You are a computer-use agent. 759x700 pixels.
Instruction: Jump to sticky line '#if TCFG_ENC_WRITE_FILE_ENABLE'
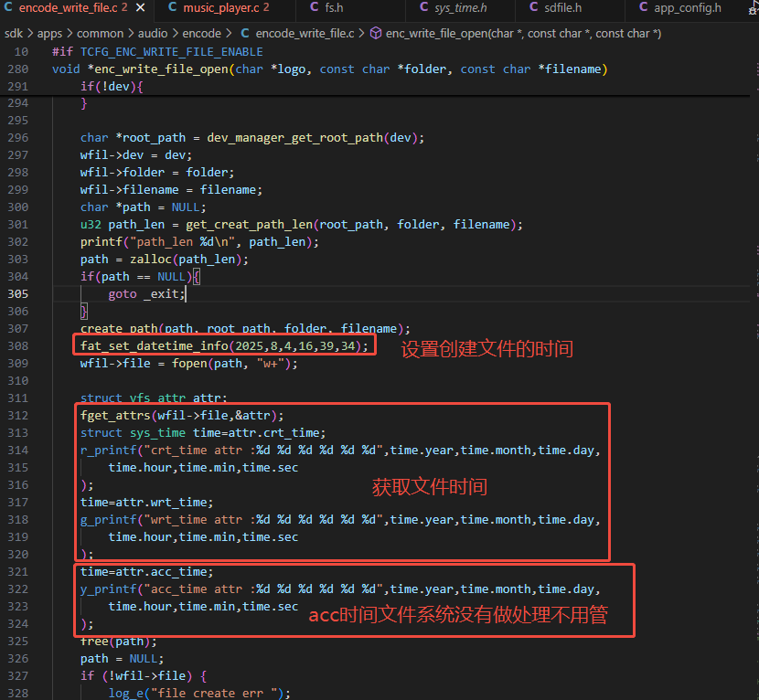coord(157,52)
